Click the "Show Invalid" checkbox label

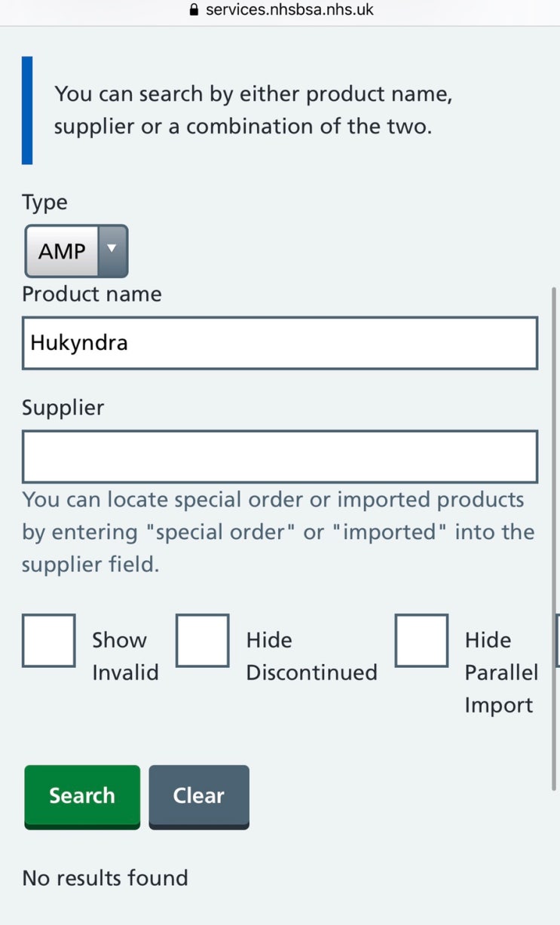[x=124, y=656]
